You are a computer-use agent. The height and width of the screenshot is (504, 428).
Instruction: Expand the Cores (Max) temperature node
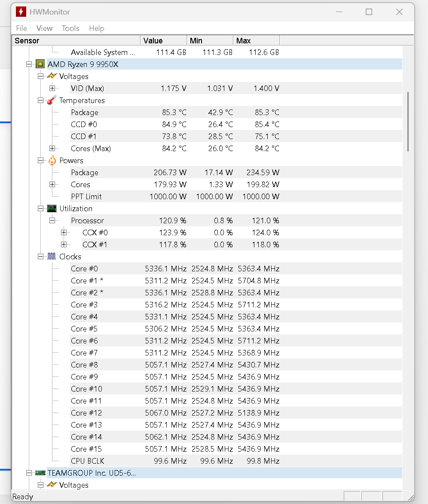[52, 148]
